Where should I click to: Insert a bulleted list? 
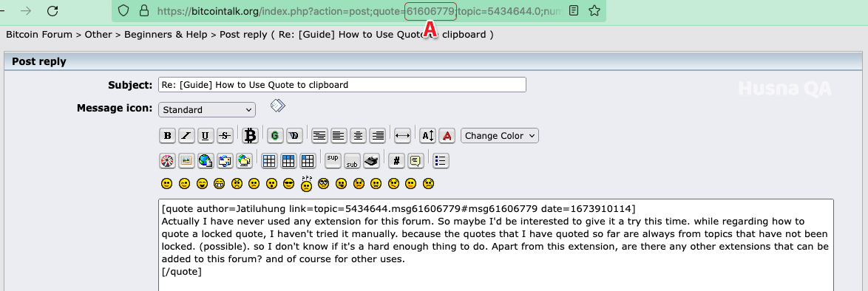coord(440,161)
